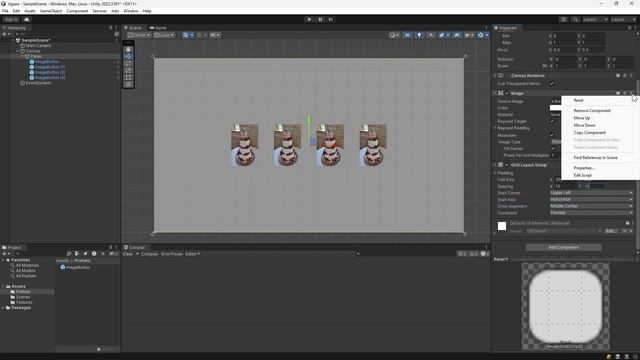The image size is (640, 360).
Task: Open the Canvas Renderer help icon
Action: [x=618, y=76]
